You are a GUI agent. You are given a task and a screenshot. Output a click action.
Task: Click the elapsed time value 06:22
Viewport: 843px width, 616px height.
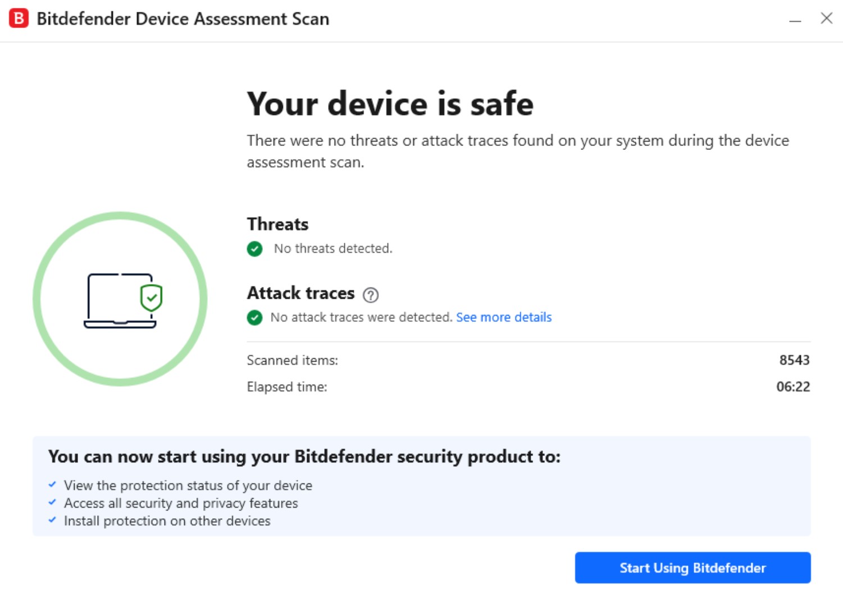click(x=792, y=387)
